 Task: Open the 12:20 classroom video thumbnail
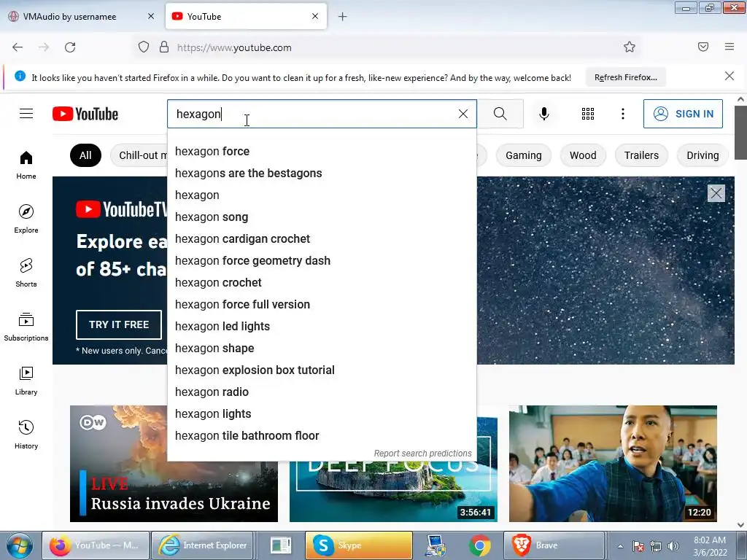tap(613, 464)
